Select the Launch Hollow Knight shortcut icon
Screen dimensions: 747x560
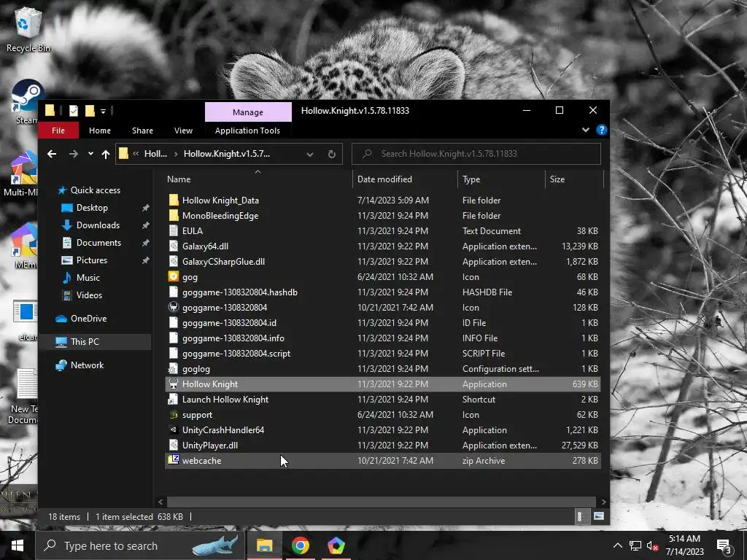[x=174, y=400]
